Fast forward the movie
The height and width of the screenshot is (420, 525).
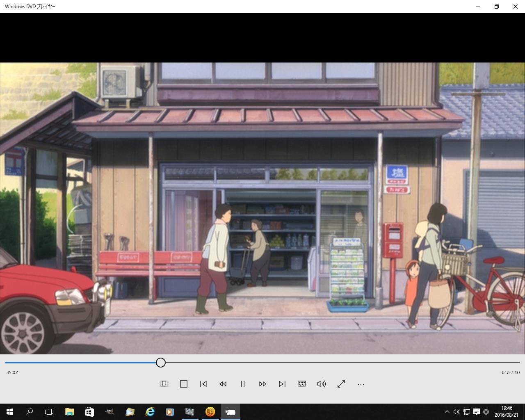coord(262,384)
